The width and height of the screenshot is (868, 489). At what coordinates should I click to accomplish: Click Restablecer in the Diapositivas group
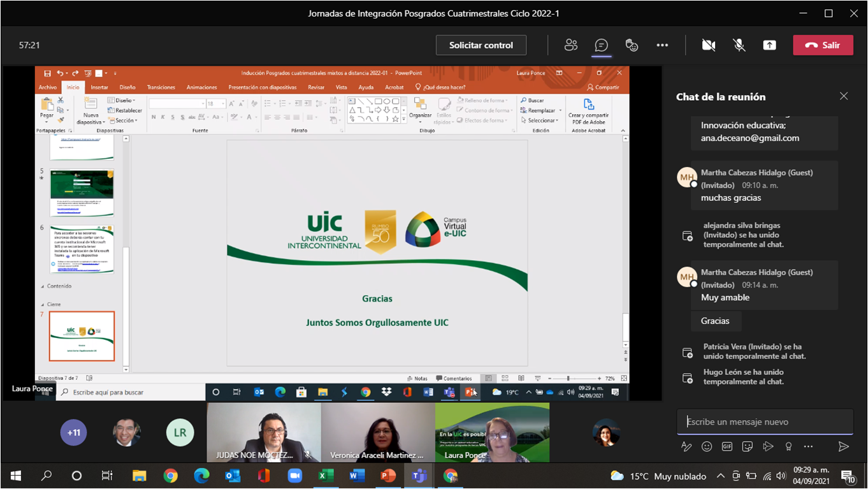pos(125,110)
